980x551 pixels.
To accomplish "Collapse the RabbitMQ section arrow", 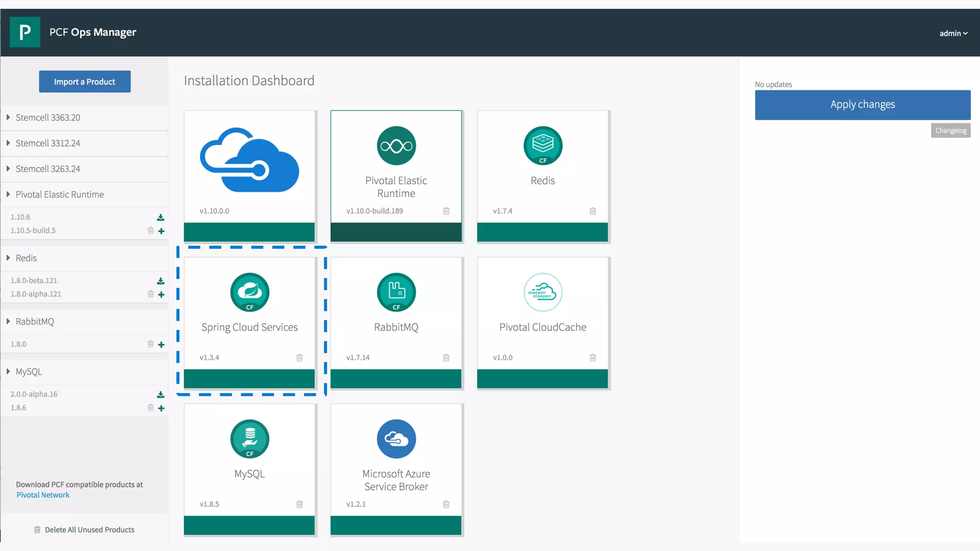I will [x=8, y=321].
